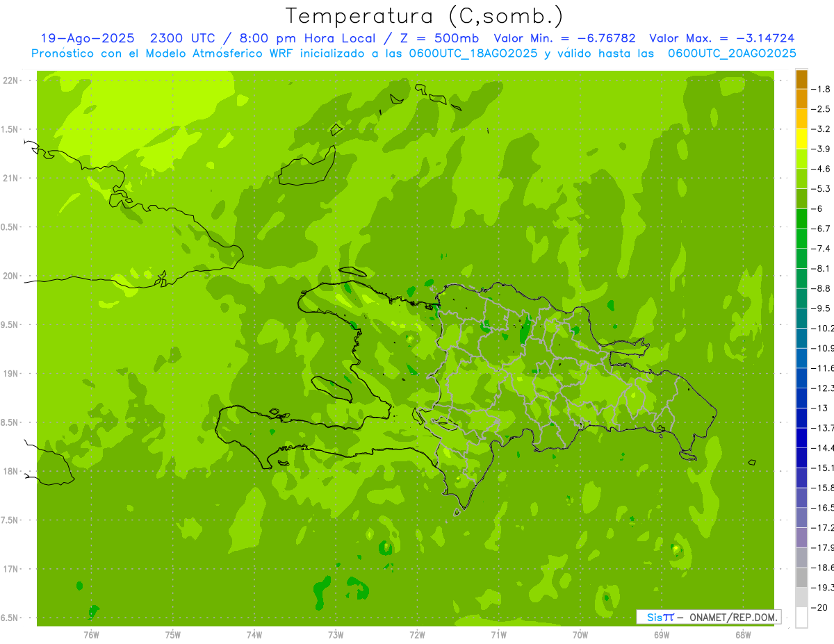The height and width of the screenshot is (644, 834).
Task: Click the '-5.3' legend value
Action: 822,188
